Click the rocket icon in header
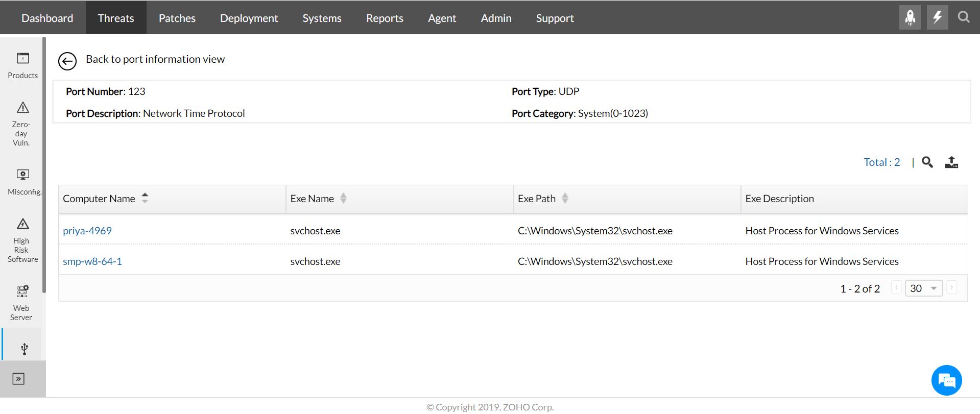The height and width of the screenshot is (414, 980). pyautogui.click(x=910, y=17)
